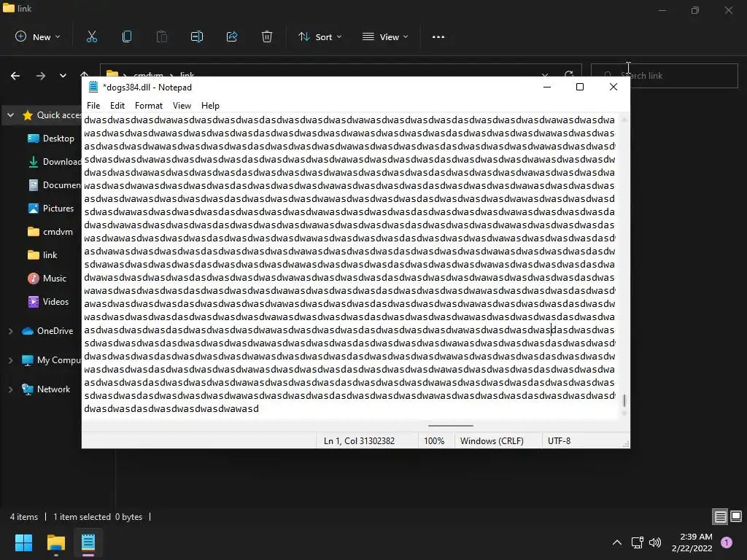Open the clock showing 2:39 AM
The height and width of the screenshot is (560, 747).
pyautogui.click(x=692, y=542)
